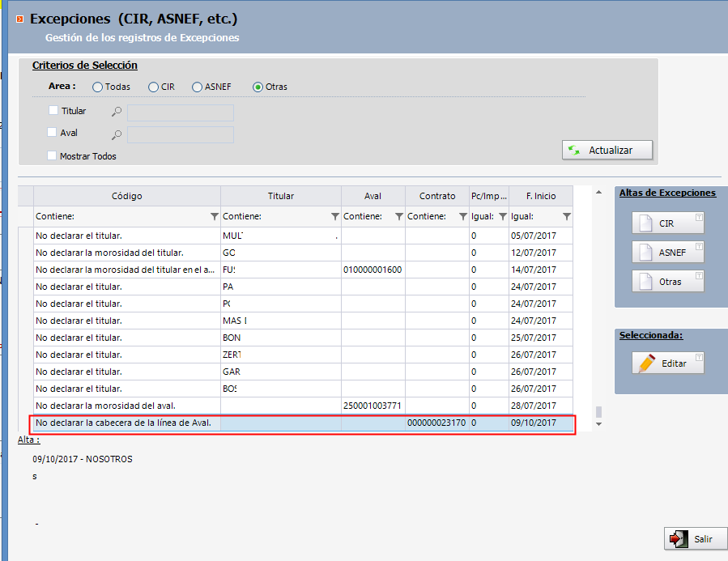Click the table scrollbar up arrow
Image resolution: width=728 pixels, height=561 pixels.
pos(599,192)
